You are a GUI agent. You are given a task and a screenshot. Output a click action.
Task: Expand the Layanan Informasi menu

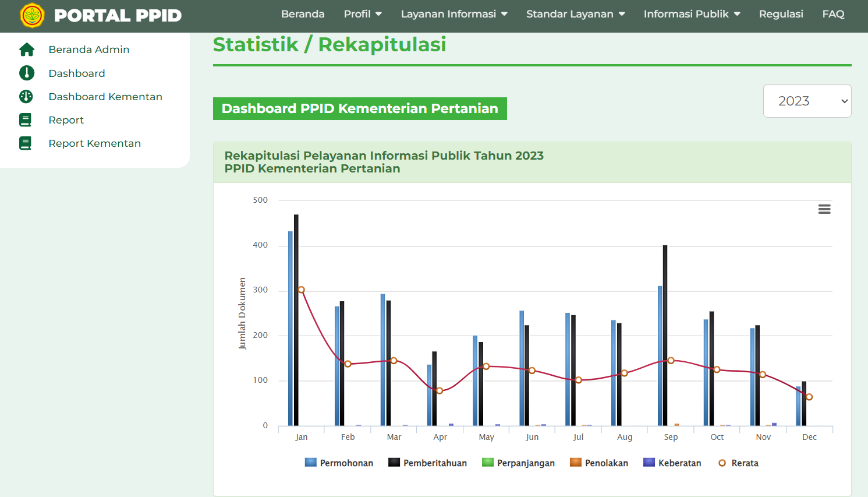(x=454, y=14)
